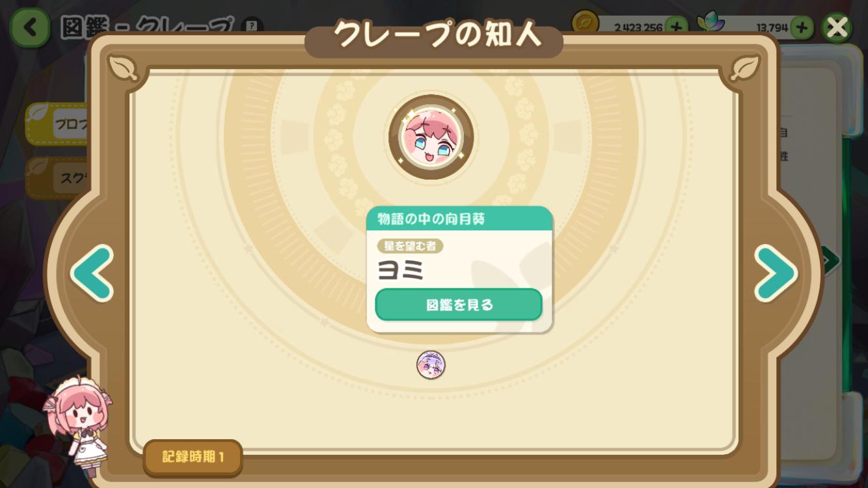This screenshot has width=868, height=488.
Task: Tap the gold coin currency icon
Action: (x=585, y=23)
